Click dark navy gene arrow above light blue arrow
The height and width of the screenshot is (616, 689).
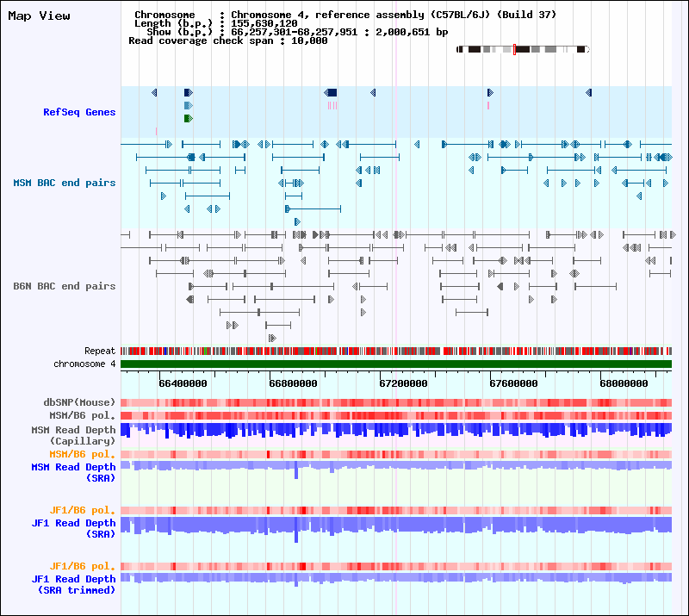(x=189, y=92)
